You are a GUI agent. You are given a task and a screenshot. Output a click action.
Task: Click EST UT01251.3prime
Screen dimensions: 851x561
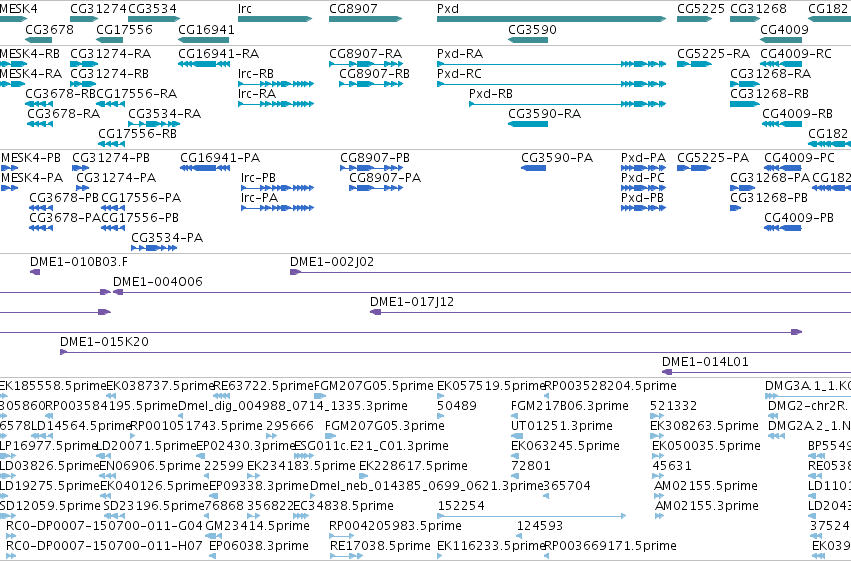tap(562, 426)
